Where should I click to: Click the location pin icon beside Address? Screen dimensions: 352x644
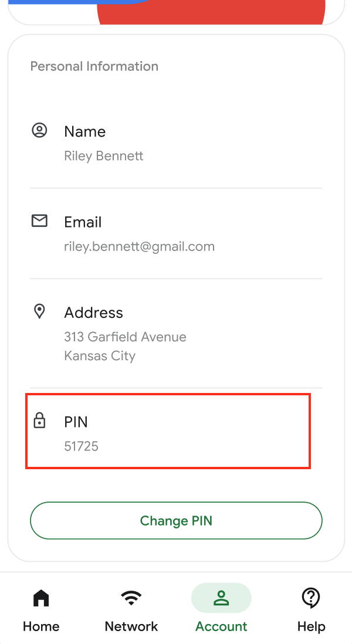point(39,311)
